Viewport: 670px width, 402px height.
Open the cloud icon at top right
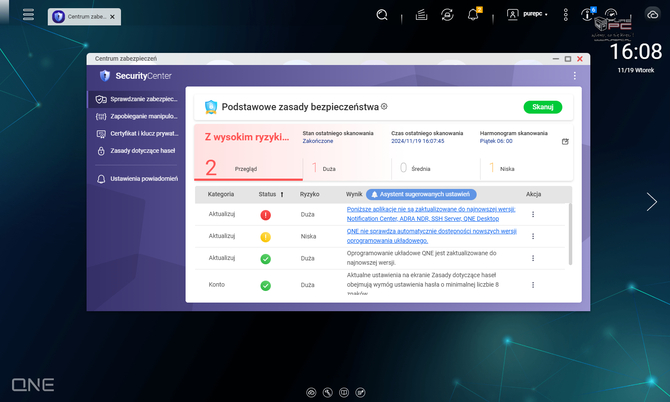(x=652, y=15)
